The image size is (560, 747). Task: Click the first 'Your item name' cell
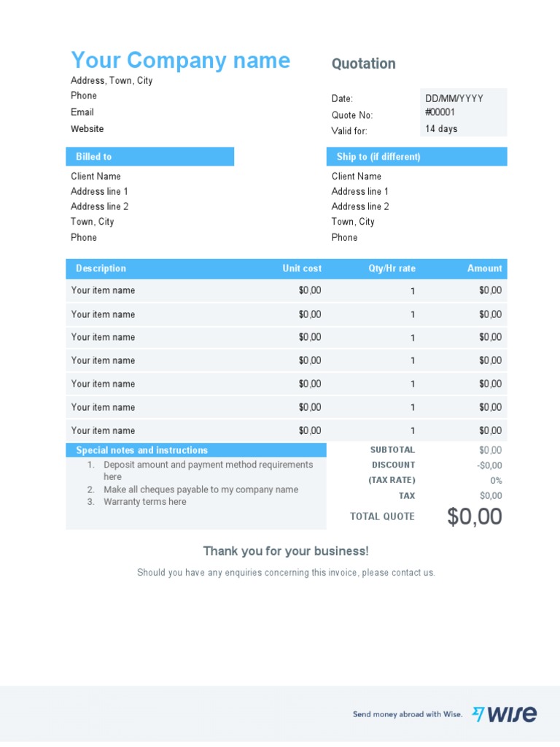103,290
